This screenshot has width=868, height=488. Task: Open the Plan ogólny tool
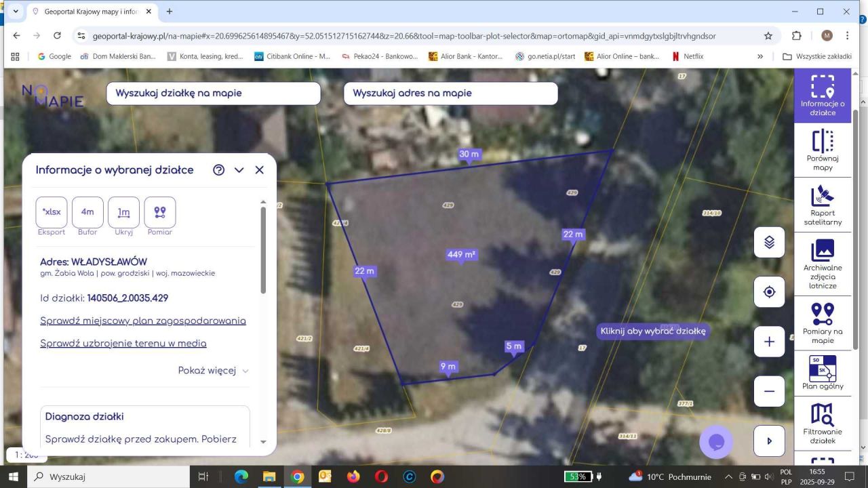tap(822, 373)
